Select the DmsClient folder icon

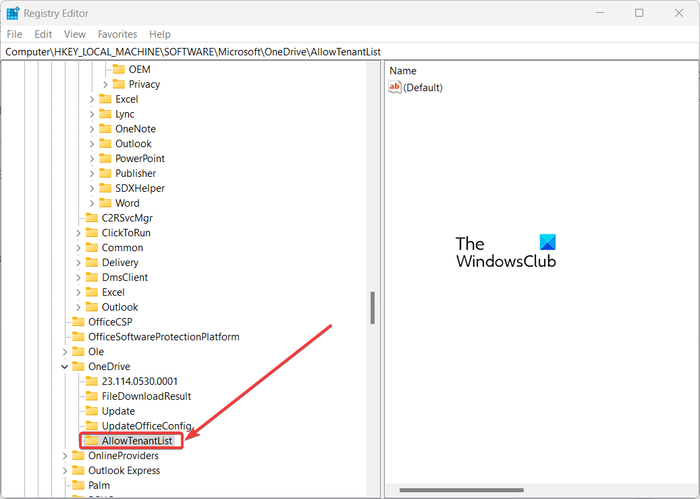coord(92,277)
